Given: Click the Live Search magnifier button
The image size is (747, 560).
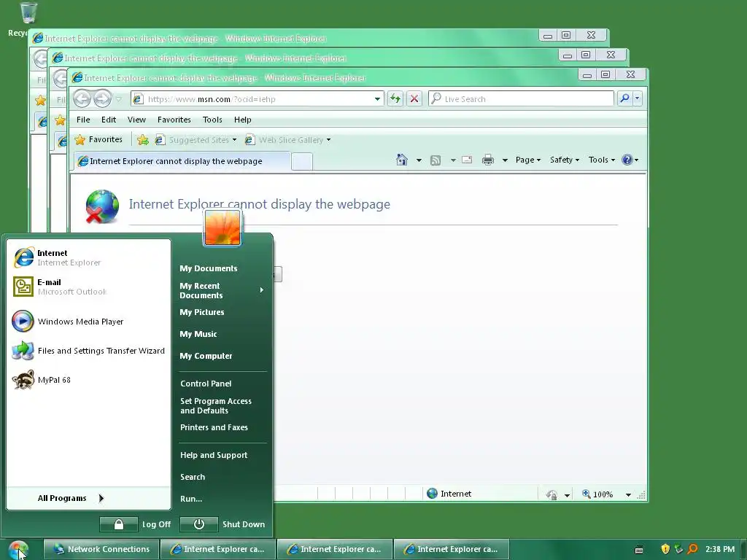Looking at the screenshot, I should [624, 98].
